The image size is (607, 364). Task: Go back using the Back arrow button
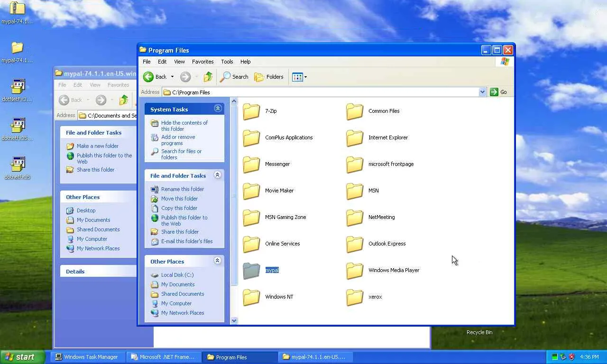point(155,77)
